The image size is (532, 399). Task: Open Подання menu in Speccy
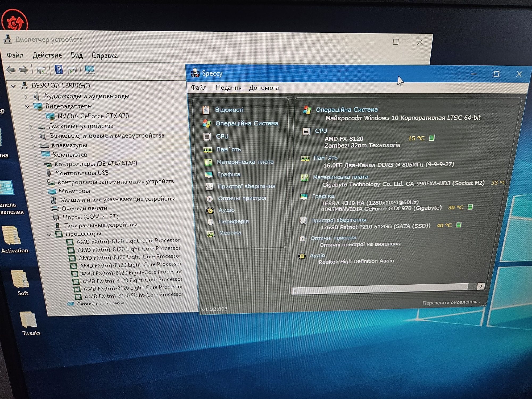pyautogui.click(x=229, y=87)
